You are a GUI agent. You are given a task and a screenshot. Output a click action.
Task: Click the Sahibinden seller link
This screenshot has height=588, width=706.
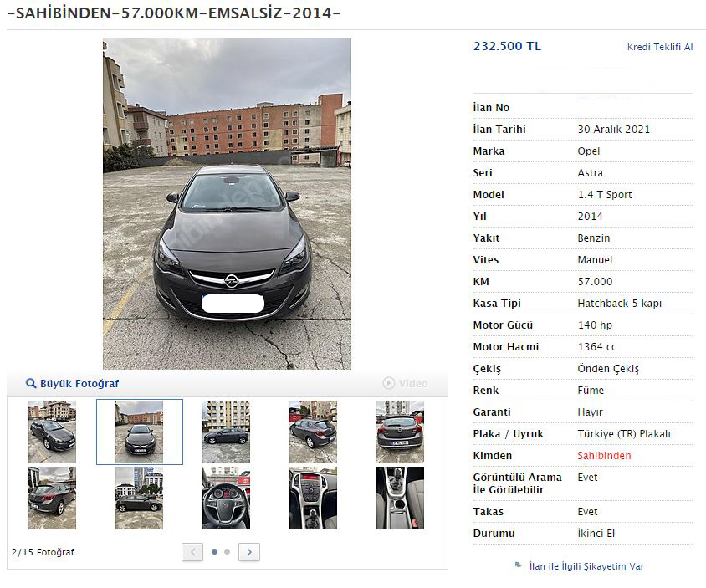click(604, 456)
